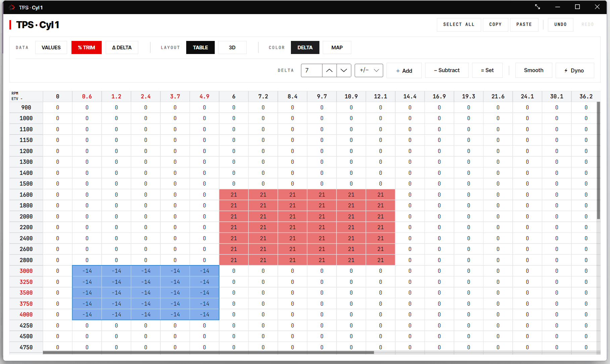Image resolution: width=610 pixels, height=364 pixels.
Task: Focus the delta value input field
Action: point(312,70)
